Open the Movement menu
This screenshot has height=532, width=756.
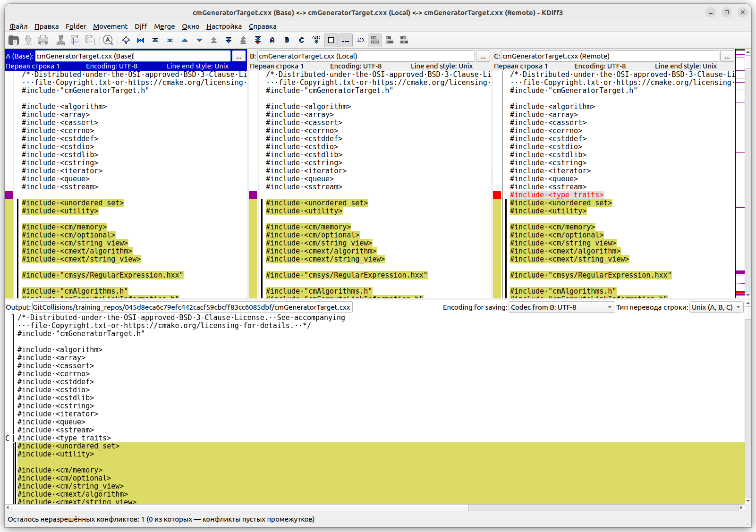click(110, 26)
